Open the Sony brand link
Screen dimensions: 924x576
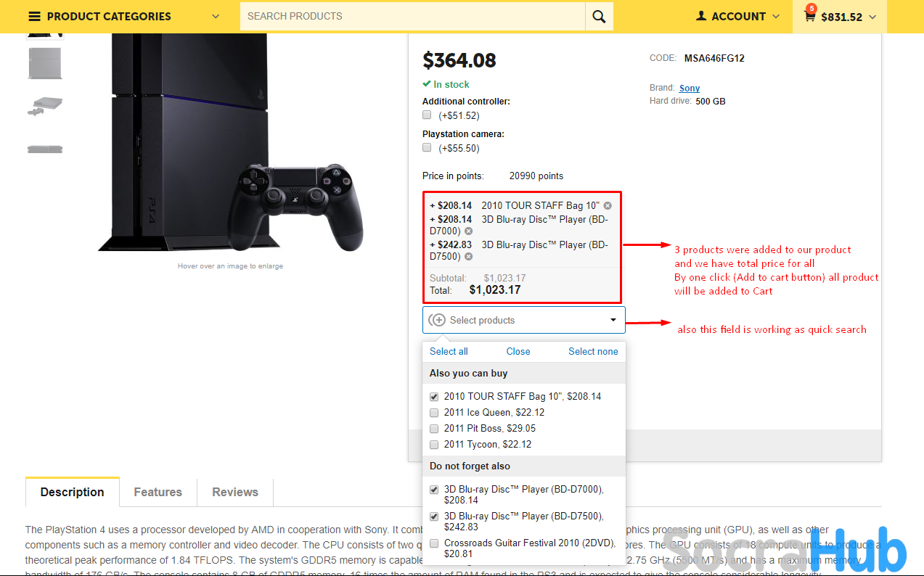pos(690,88)
